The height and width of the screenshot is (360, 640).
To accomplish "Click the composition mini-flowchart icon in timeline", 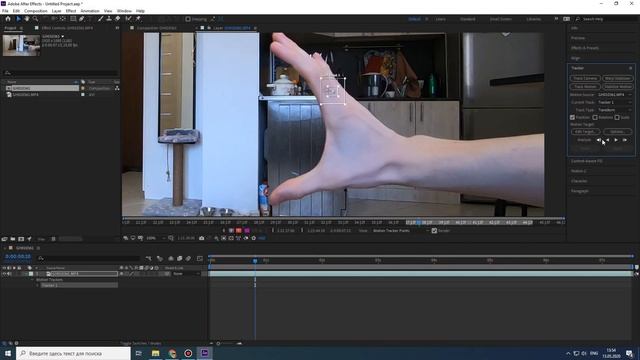I will [149, 258].
